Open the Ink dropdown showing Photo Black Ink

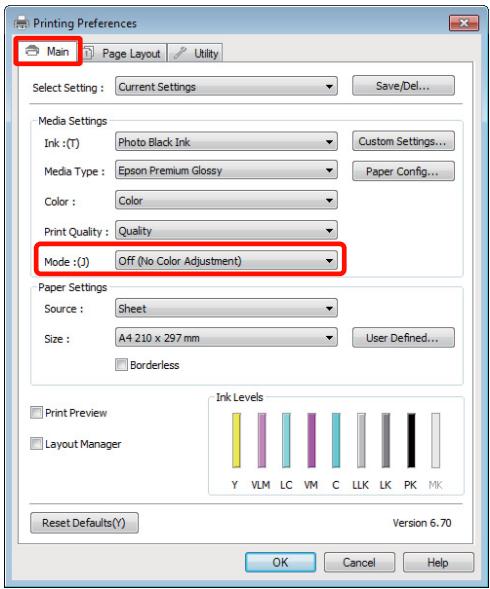[226, 142]
